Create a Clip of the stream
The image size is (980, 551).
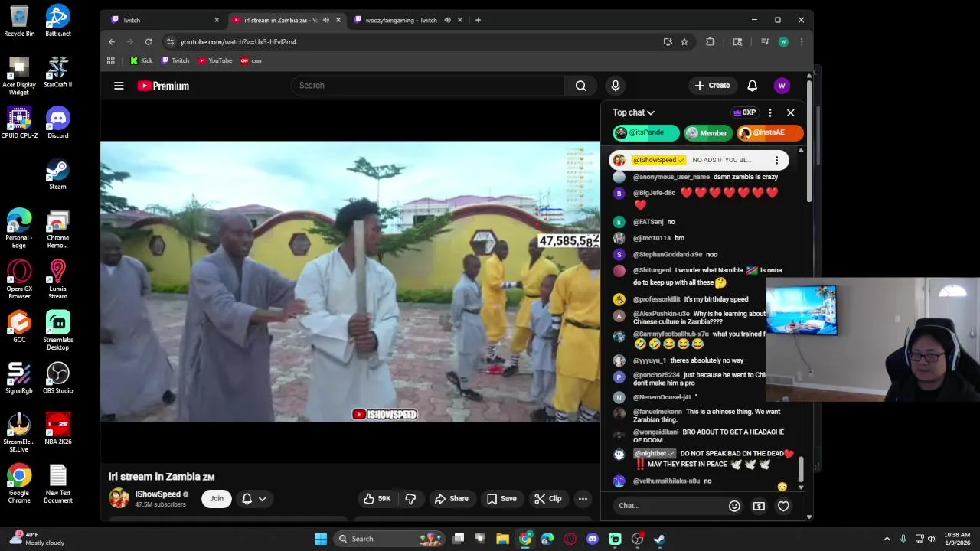pos(547,499)
